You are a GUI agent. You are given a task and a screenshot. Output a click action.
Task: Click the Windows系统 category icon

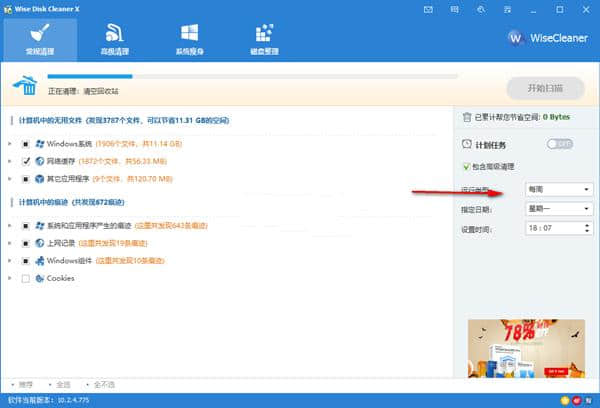(x=39, y=143)
